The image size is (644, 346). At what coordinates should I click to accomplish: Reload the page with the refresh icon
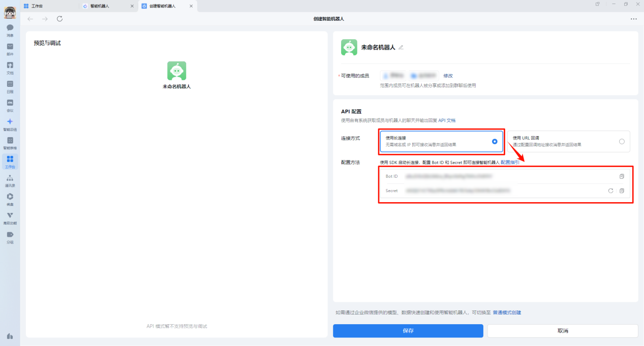59,19
